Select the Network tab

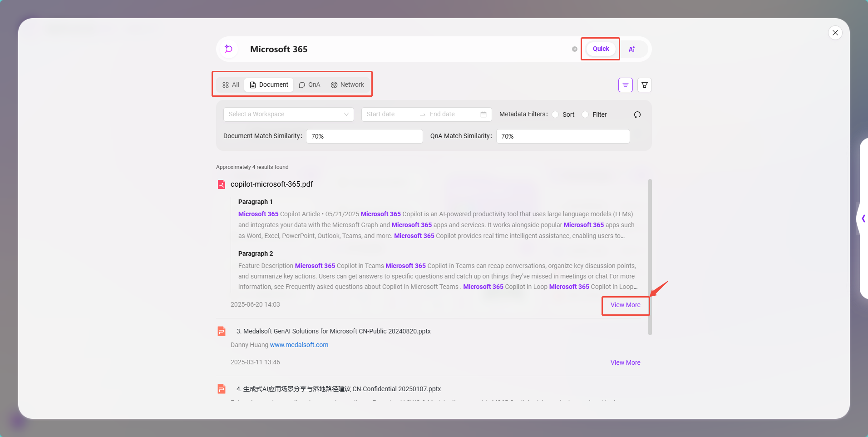click(347, 85)
